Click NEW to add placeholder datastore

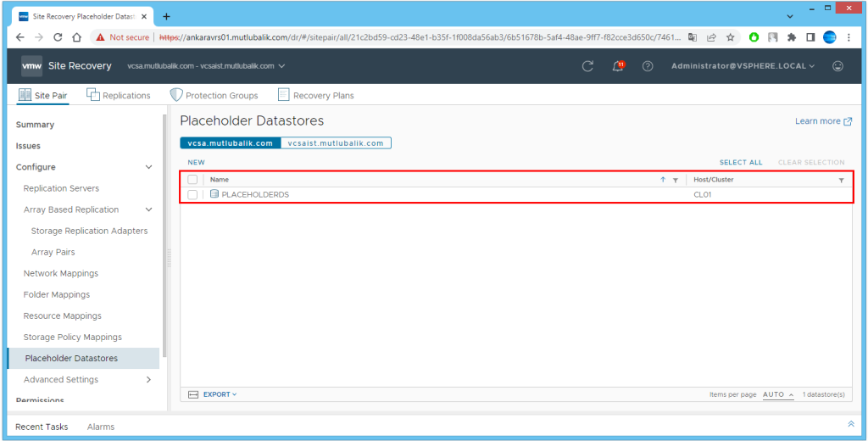(196, 162)
